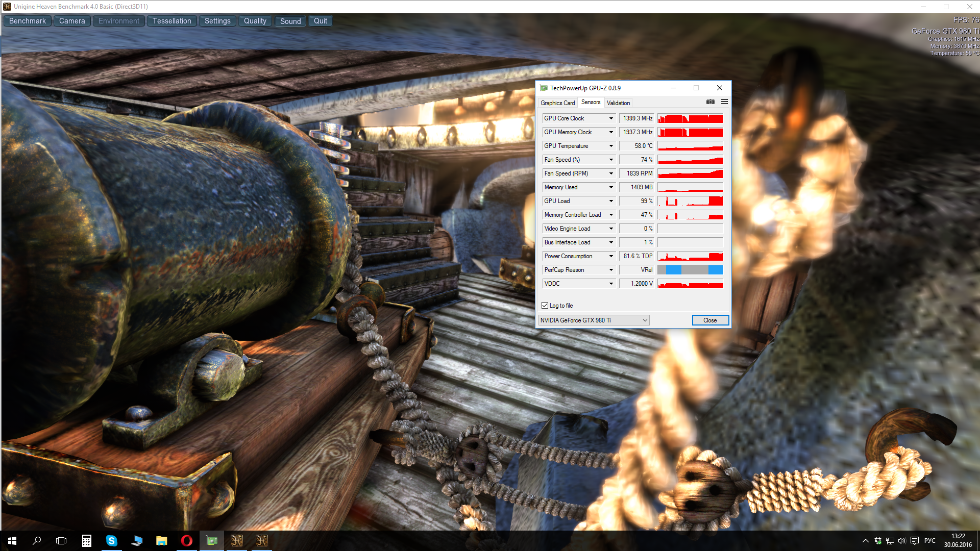Click the Benchmark button in Heaven

[x=28, y=21]
